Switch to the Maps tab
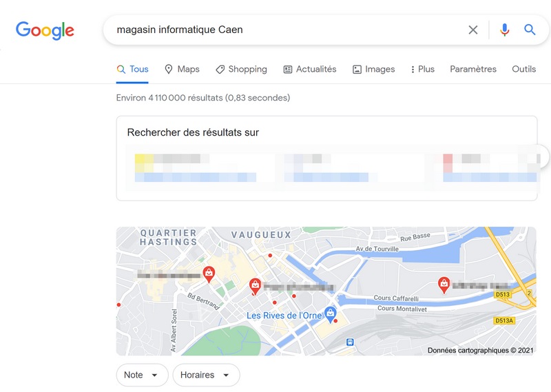Viewport: 551px width, 392px height. pos(182,70)
